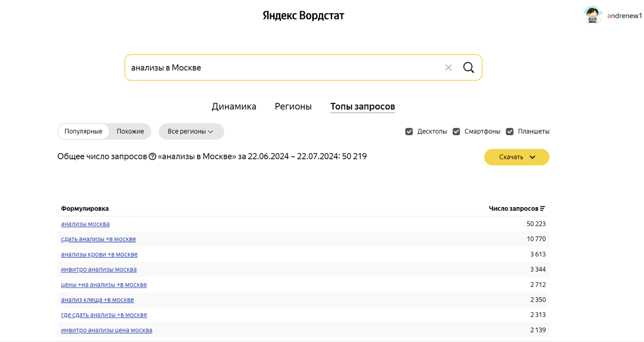Screen dimensions: 644x342
Task: Clear the search query with the X icon
Action: [x=448, y=68]
